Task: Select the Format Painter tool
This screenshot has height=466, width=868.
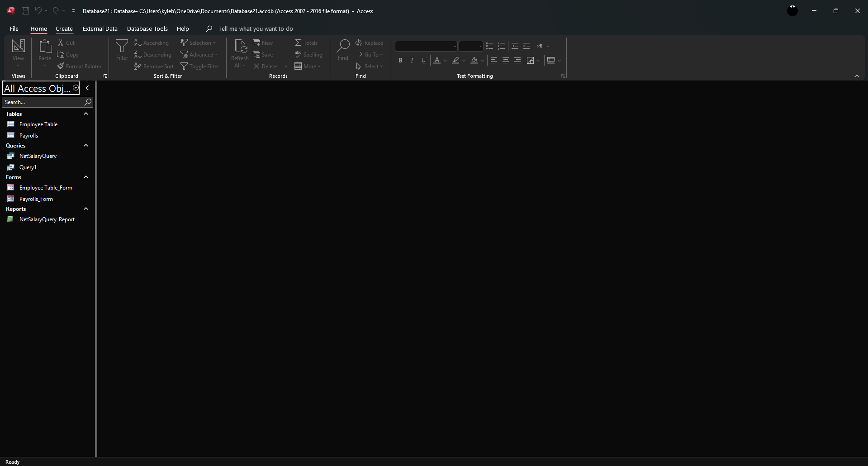Action: [x=80, y=66]
